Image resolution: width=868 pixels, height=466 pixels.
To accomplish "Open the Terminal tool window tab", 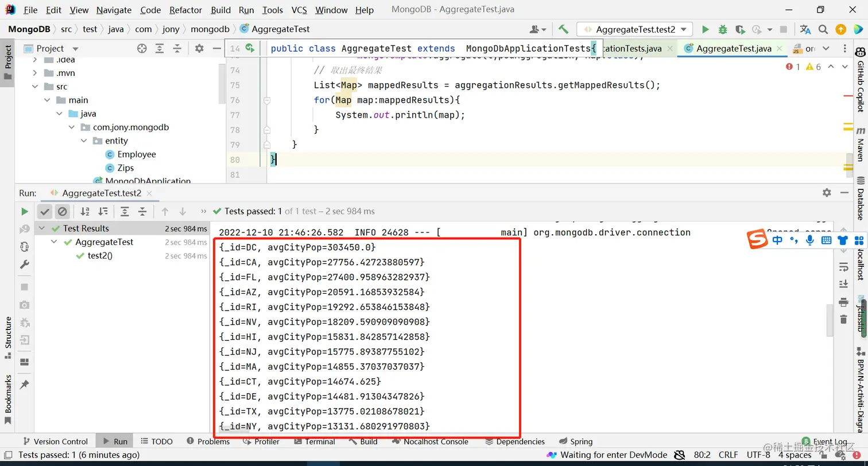I will (x=314, y=442).
